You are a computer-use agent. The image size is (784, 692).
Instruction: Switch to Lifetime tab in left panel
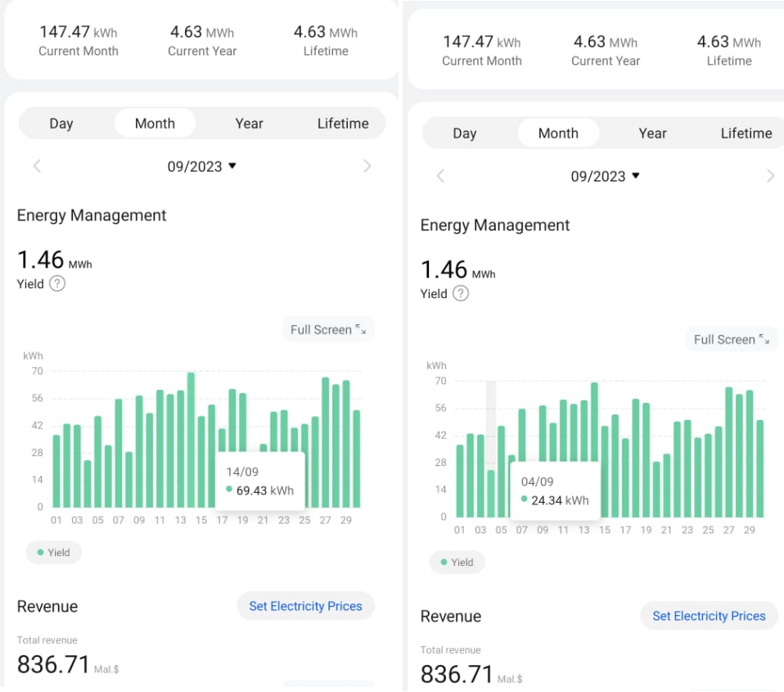point(343,123)
